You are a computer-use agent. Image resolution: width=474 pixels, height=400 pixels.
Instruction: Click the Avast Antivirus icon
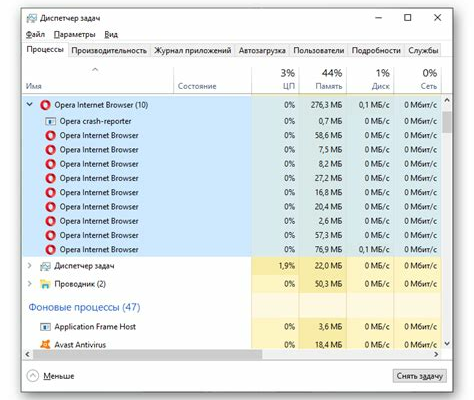45,344
